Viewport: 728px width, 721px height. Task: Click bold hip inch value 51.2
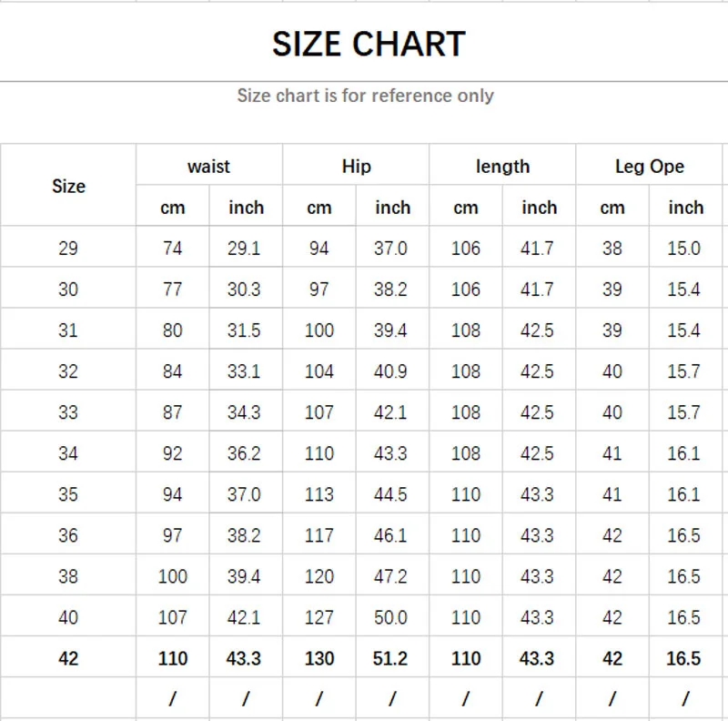(x=390, y=658)
